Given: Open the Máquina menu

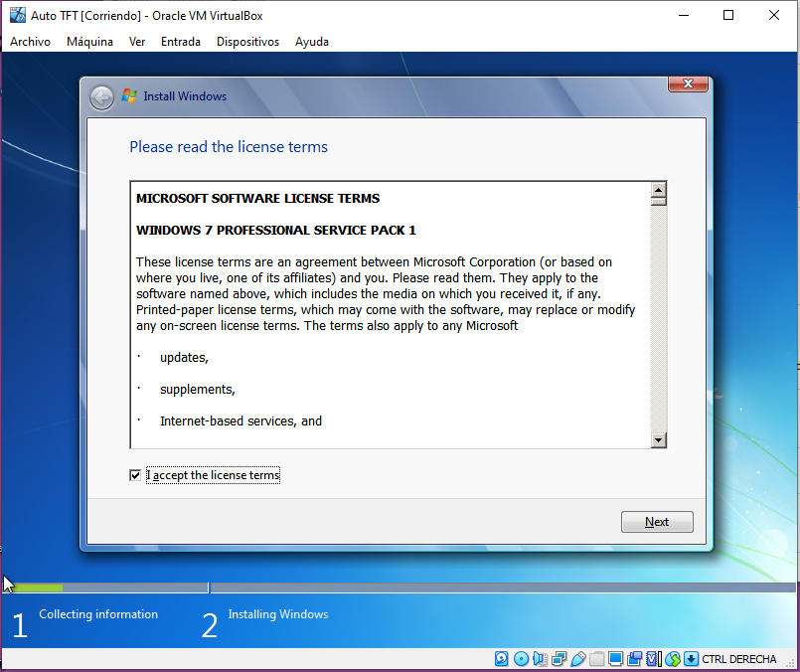Looking at the screenshot, I should pyautogui.click(x=89, y=42).
